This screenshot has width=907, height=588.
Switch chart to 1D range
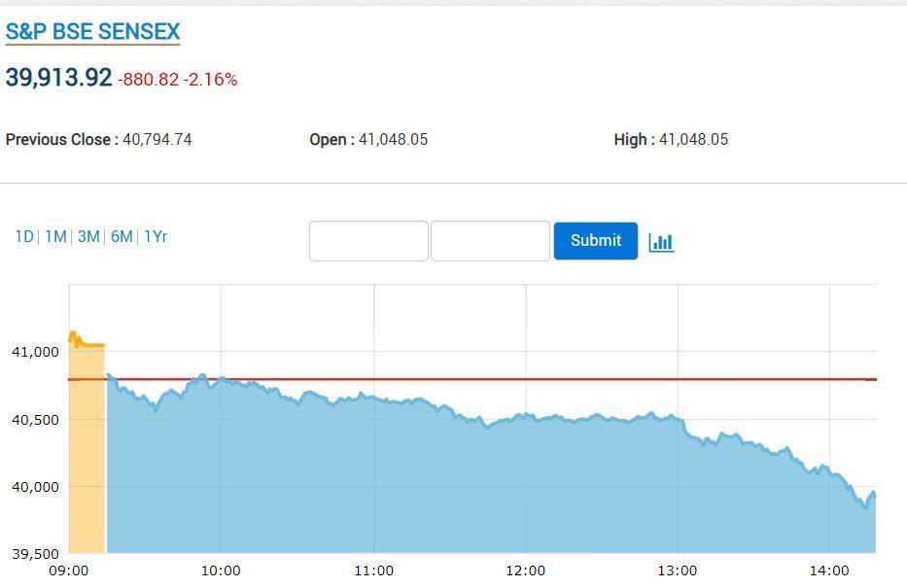(24, 236)
